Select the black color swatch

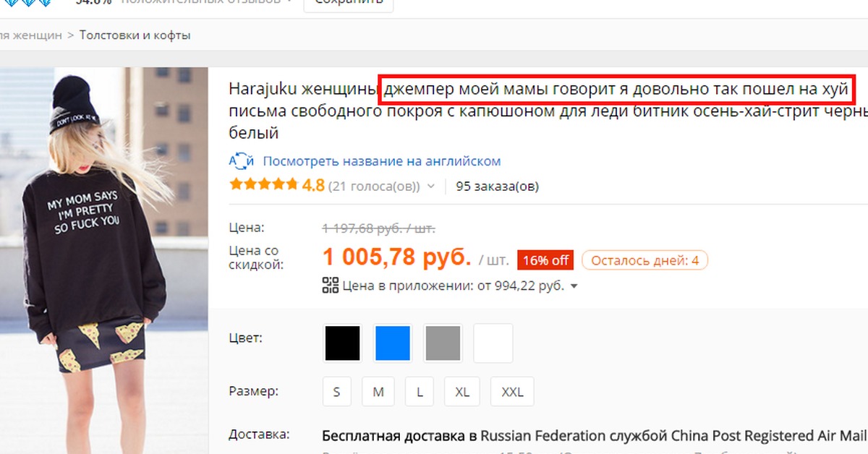pos(342,343)
